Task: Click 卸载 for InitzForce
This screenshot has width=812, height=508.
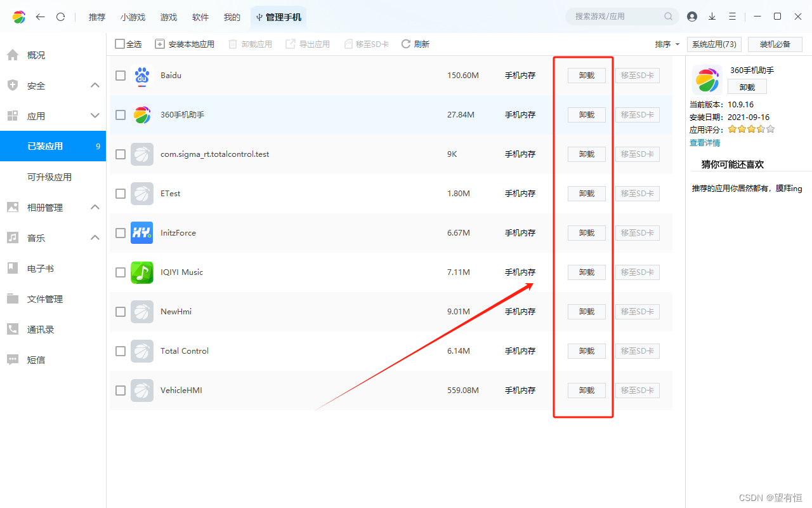Action: click(x=587, y=233)
